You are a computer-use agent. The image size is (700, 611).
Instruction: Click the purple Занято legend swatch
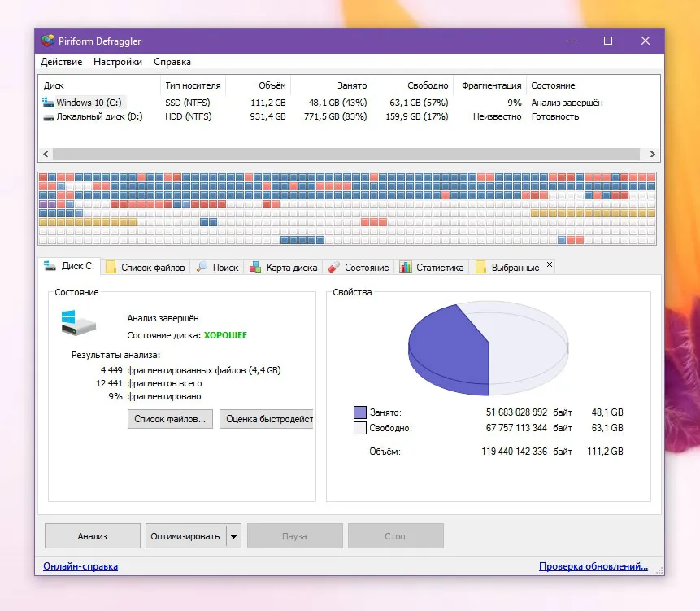tap(360, 412)
